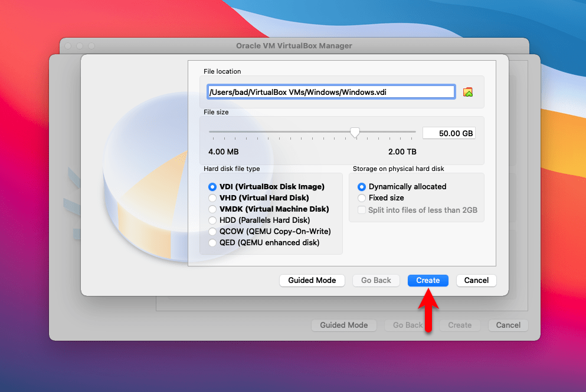The height and width of the screenshot is (392, 586).
Task: Switch to Guided Mode in the front dialog
Action: (312, 281)
